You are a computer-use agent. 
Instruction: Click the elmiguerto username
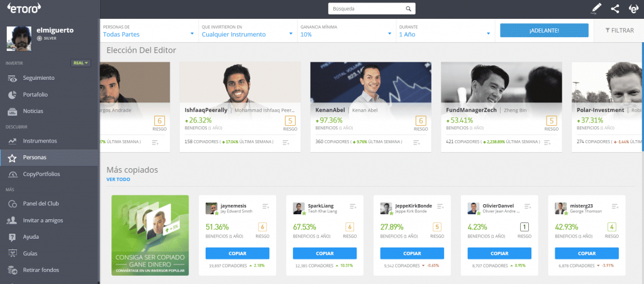coord(55,30)
